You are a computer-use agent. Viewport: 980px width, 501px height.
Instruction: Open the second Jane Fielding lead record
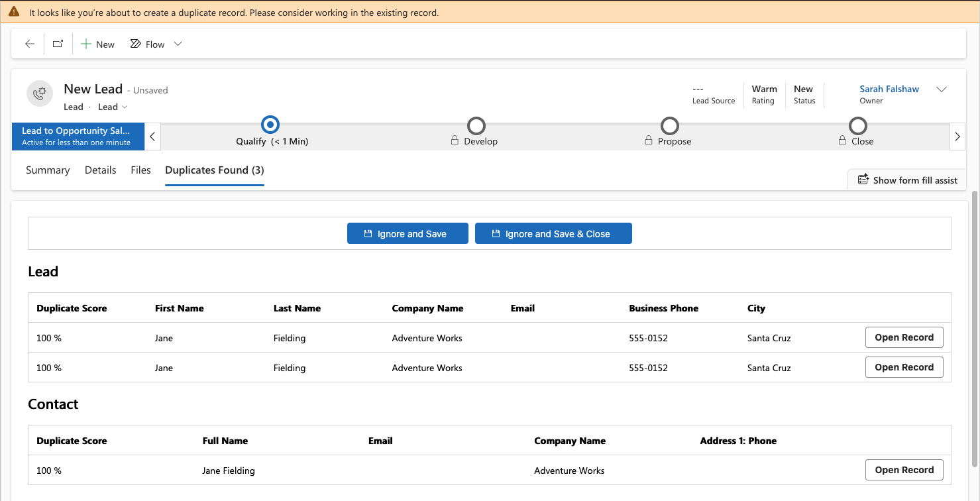coord(904,367)
